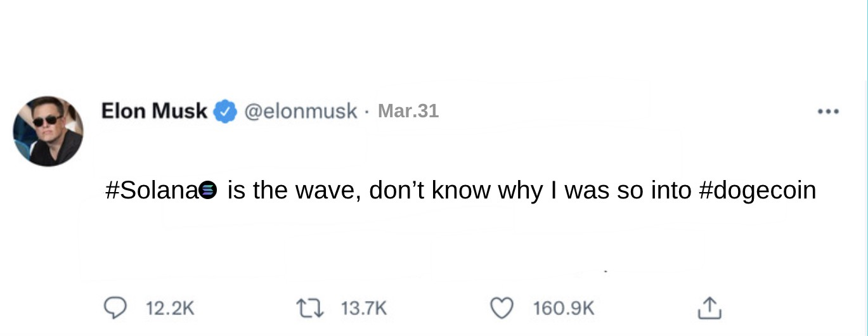
Task: Click the Elon Musk display name
Action: pyautogui.click(x=154, y=111)
